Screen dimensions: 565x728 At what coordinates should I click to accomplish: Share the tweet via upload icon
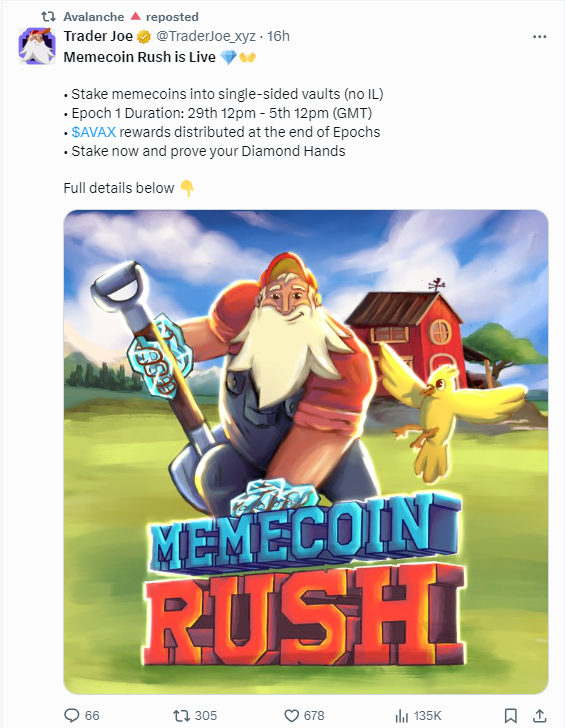click(539, 715)
